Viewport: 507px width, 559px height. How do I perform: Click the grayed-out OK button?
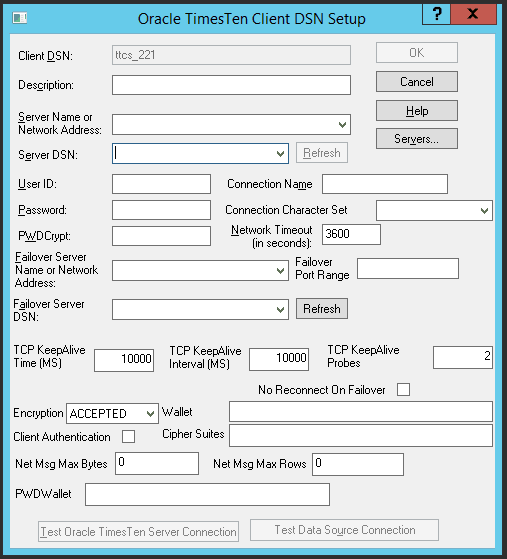[x=417, y=53]
